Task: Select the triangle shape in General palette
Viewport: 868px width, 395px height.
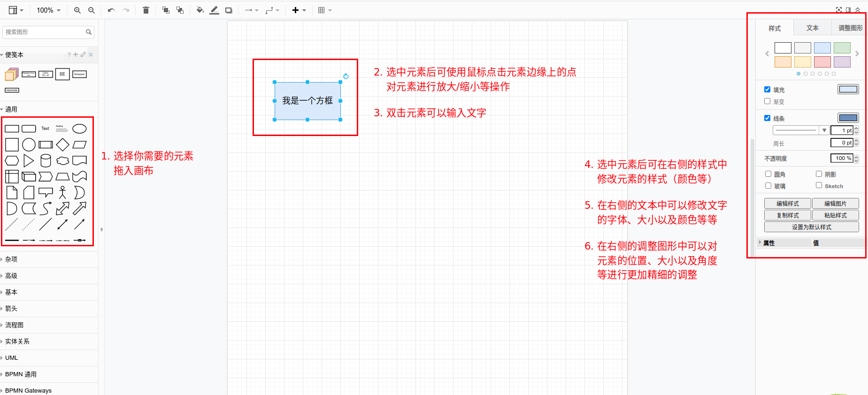Action: tap(29, 161)
